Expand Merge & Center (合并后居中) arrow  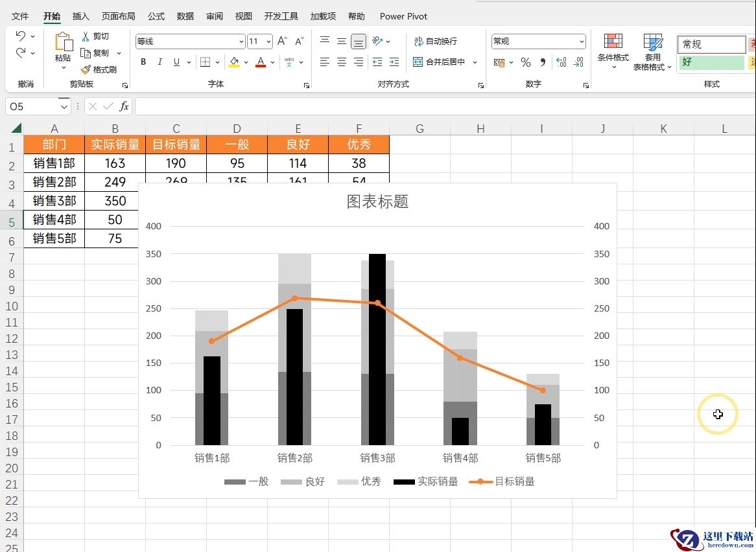click(x=475, y=62)
